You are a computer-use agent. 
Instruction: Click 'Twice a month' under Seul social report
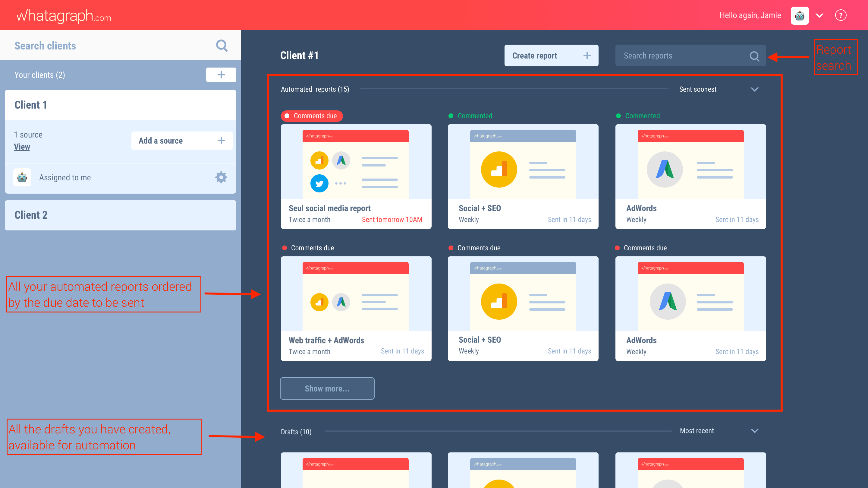pos(309,220)
